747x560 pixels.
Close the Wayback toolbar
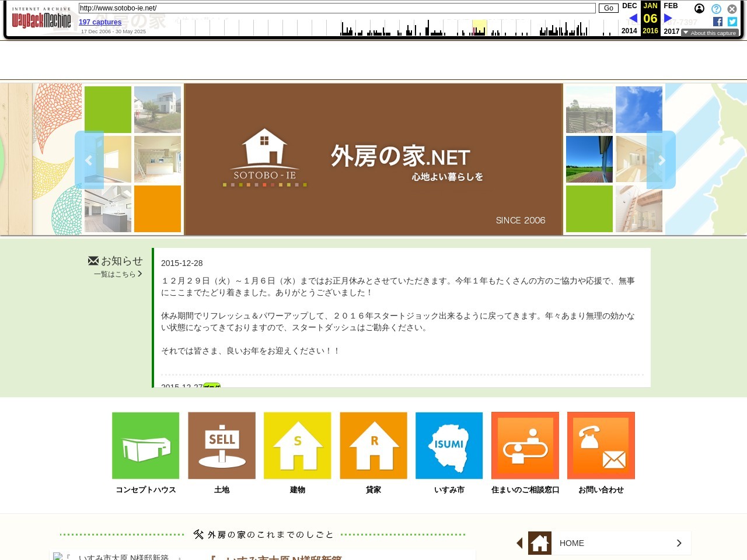pyautogui.click(x=732, y=9)
